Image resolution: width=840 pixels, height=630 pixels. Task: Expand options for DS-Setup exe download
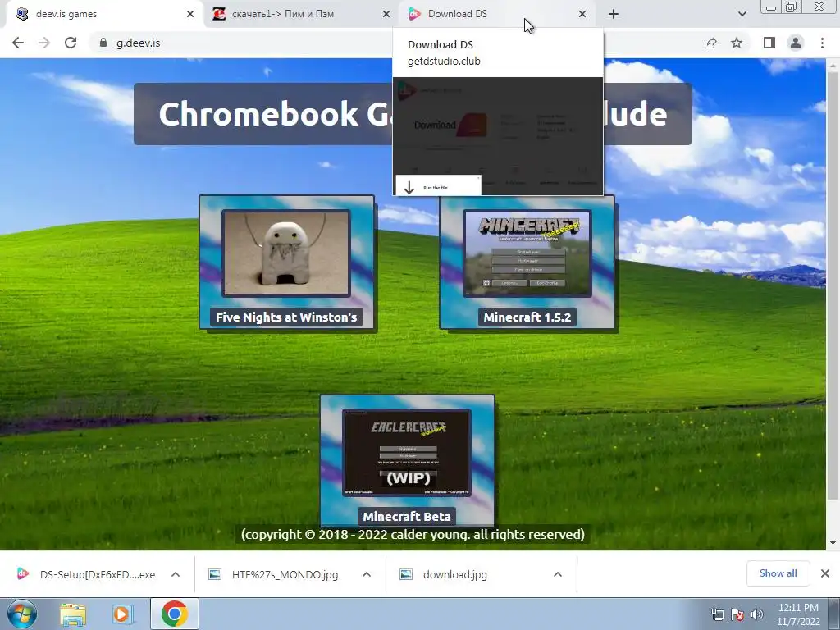176,574
